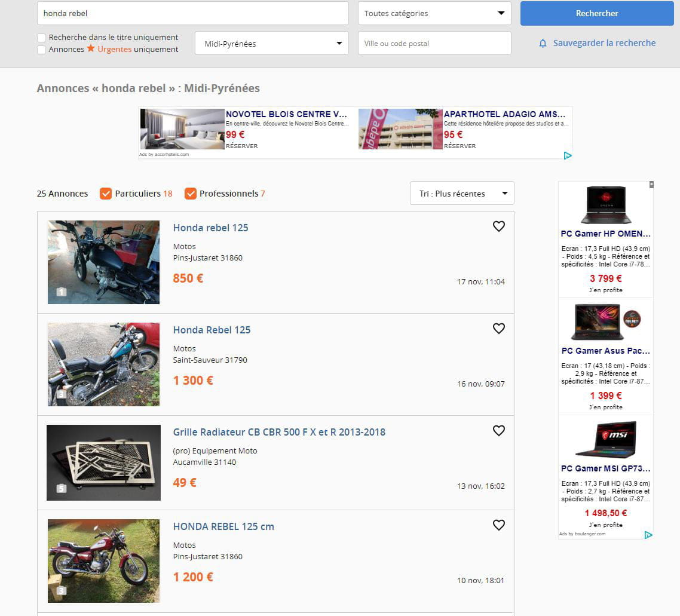The image size is (680, 616).
Task: Click the date 13 nov, 16:02
Action: click(480, 486)
